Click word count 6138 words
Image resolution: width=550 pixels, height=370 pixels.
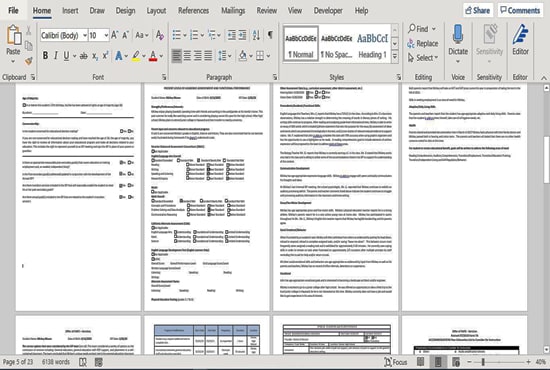[x=56, y=362]
